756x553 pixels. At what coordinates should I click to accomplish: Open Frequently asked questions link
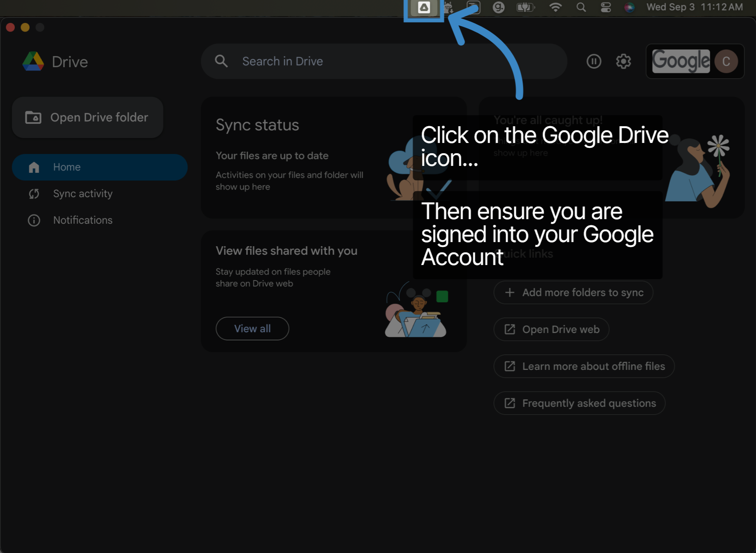tap(579, 403)
